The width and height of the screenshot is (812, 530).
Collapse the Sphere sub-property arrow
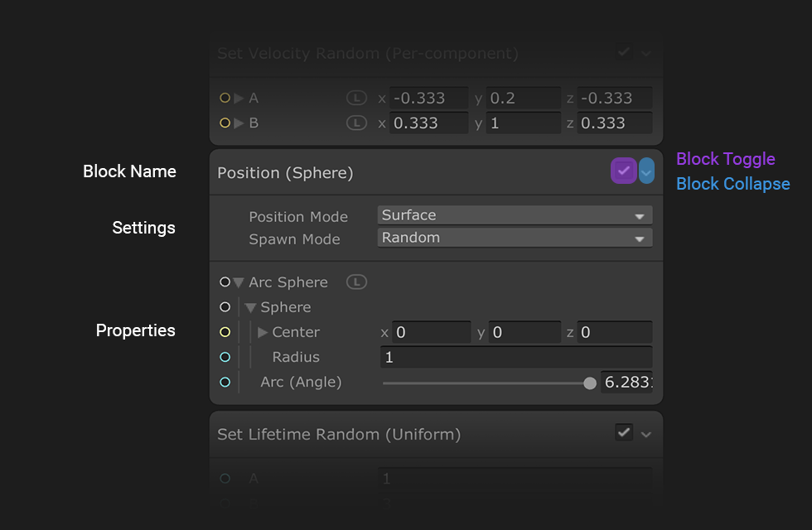coord(250,307)
